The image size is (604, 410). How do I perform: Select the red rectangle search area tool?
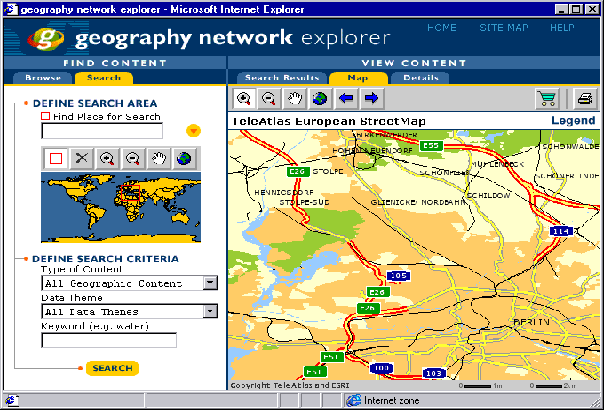(x=56, y=158)
